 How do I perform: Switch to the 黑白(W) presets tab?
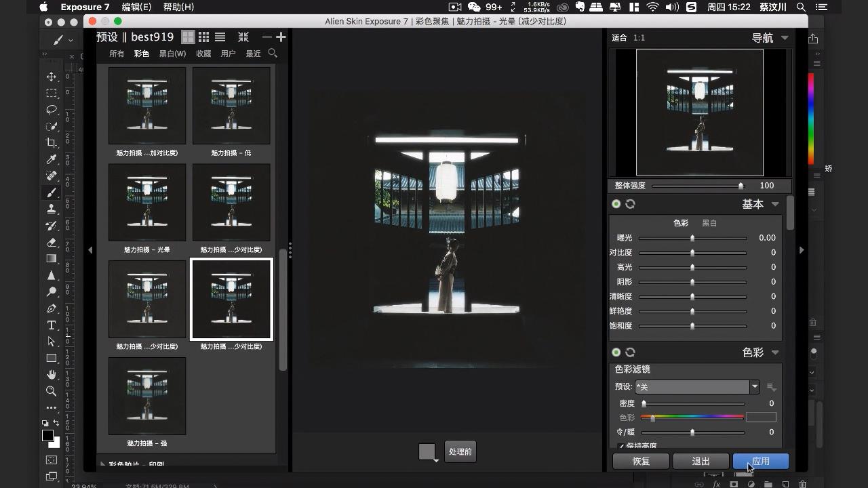point(172,54)
